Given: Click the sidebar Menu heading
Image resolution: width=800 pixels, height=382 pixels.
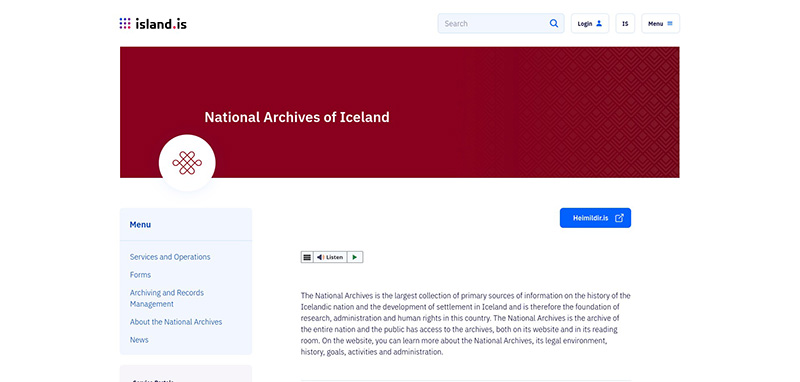Looking at the screenshot, I should pos(140,224).
